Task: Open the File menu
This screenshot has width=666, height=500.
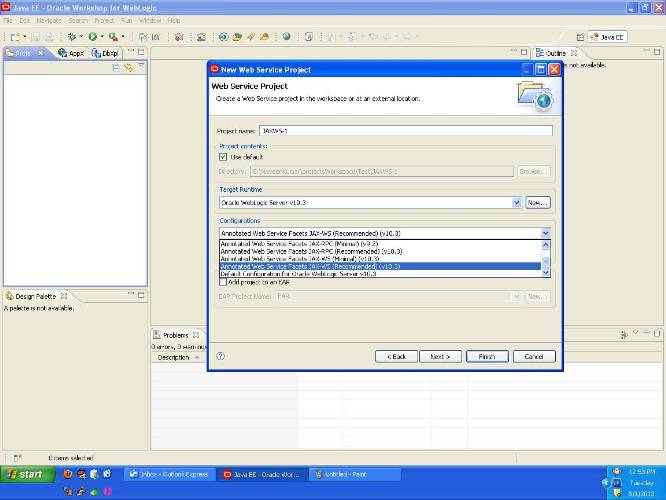Action: click(8, 20)
